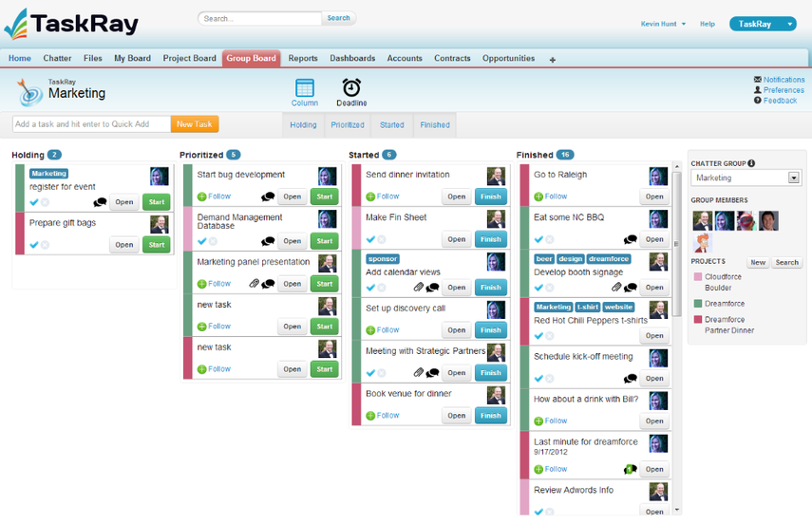The height and width of the screenshot is (524, 812).
Task: Click the Follow plus icon on Go to Raleigh
Action: tap(538, 196)
